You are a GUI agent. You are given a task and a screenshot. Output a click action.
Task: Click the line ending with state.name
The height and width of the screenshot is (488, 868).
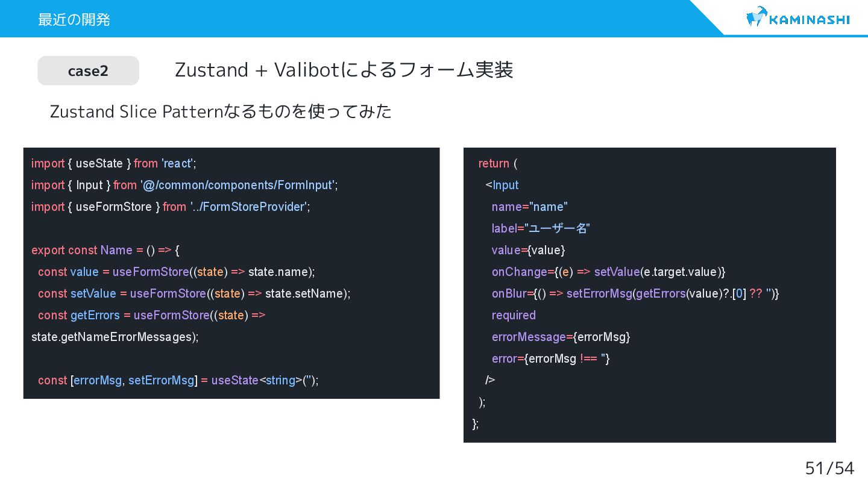pyautogui.click(x=177, y=272)
